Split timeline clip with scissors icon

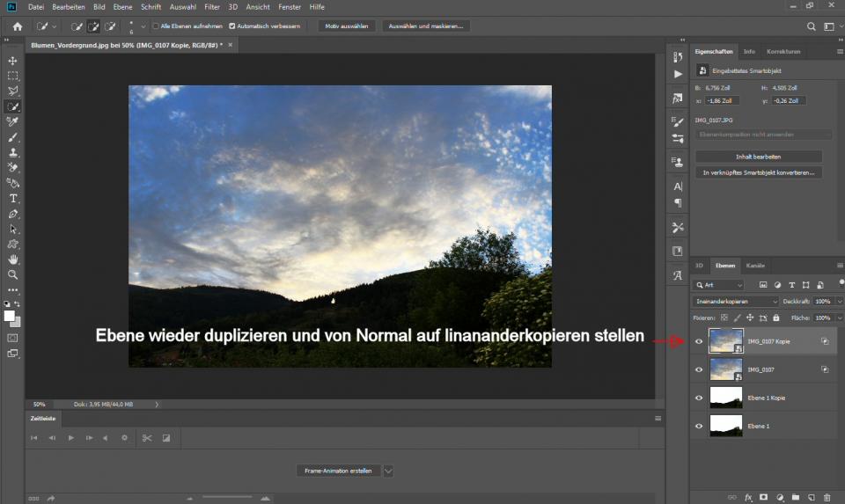(x=147, y=438)
